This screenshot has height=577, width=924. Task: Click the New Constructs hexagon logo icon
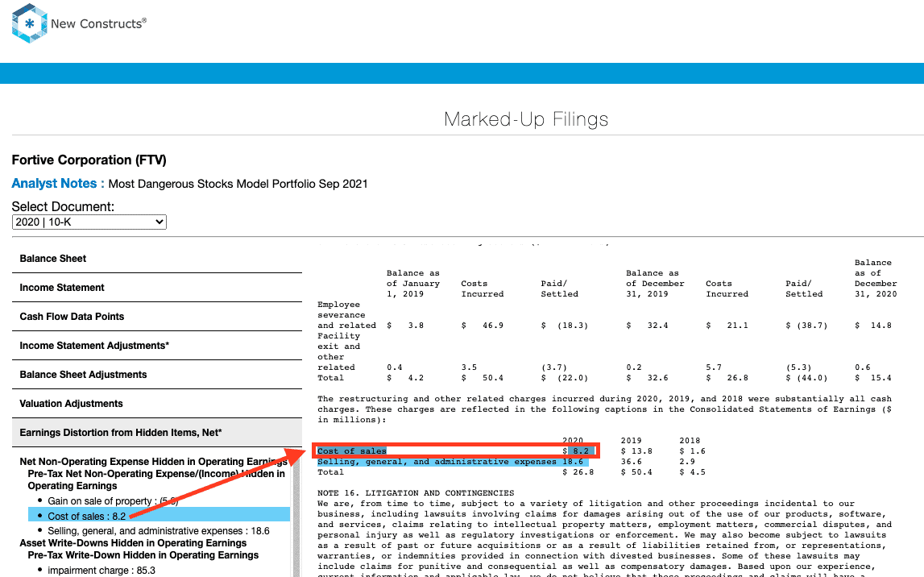(29, 23)
